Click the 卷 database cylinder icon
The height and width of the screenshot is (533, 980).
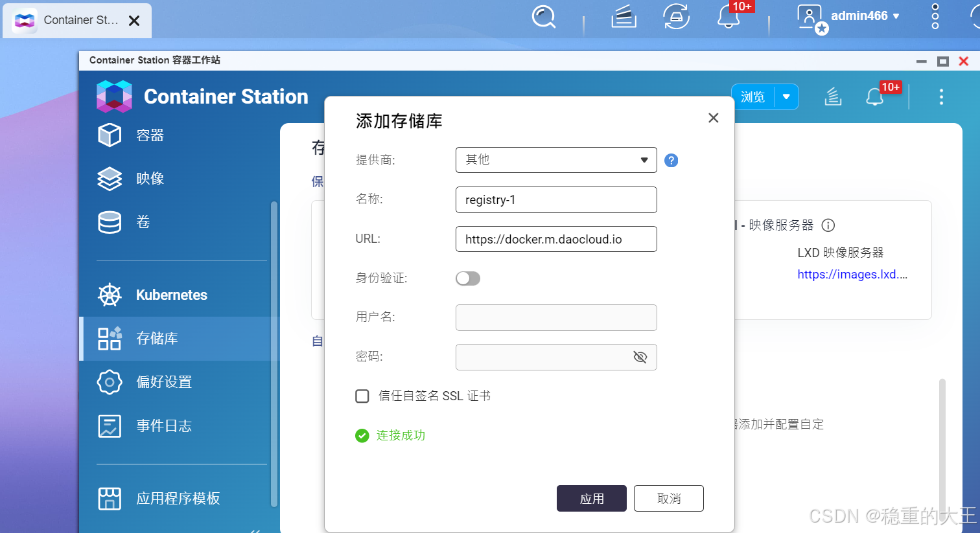(x=110, y=222)
